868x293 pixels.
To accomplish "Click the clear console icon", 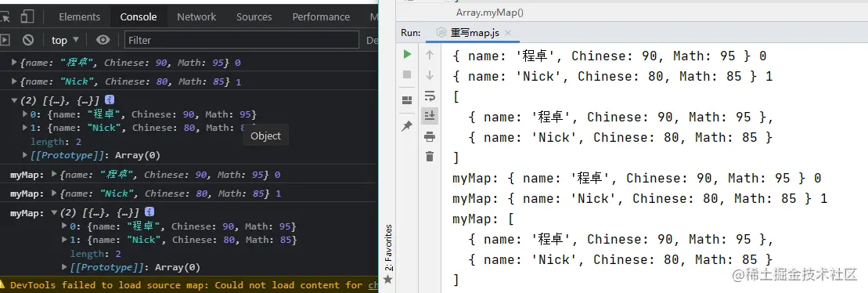I will 27,40.
